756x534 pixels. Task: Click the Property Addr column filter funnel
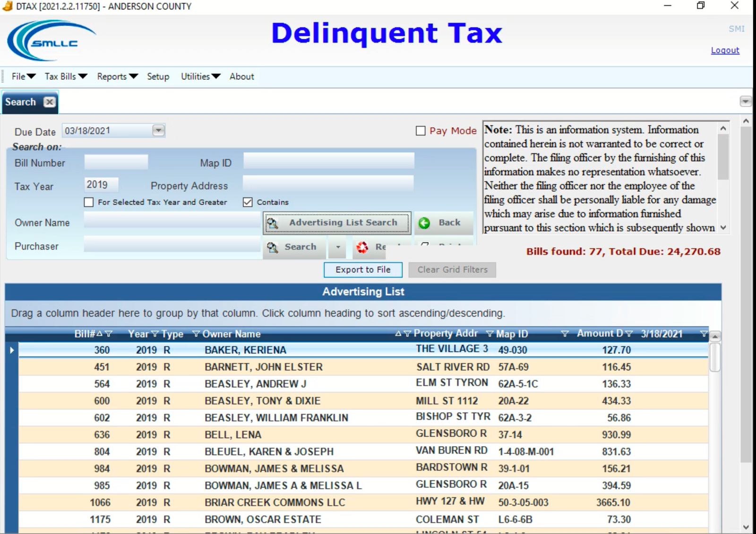click(490, 334)
